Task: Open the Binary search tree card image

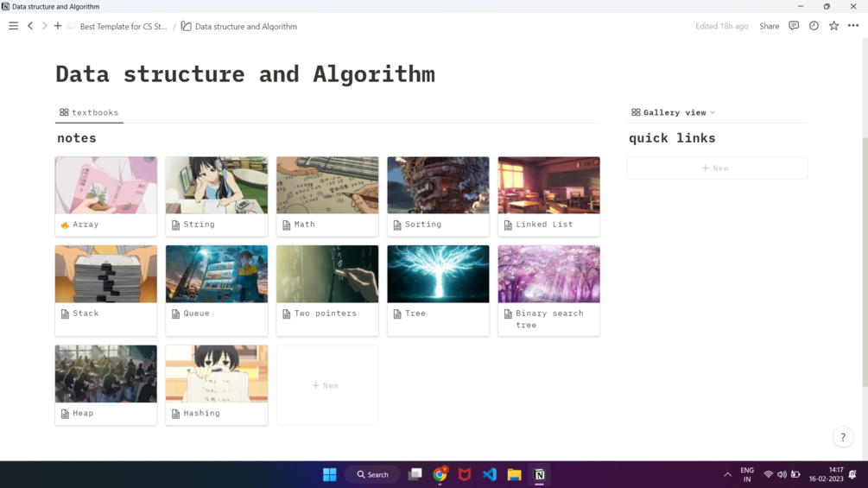Action: (548, 274)
